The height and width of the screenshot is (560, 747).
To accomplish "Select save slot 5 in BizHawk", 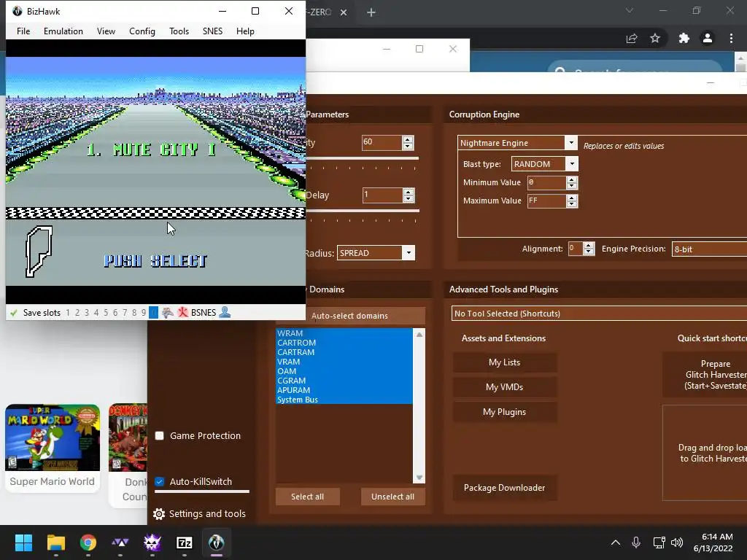I will (106, 313).
